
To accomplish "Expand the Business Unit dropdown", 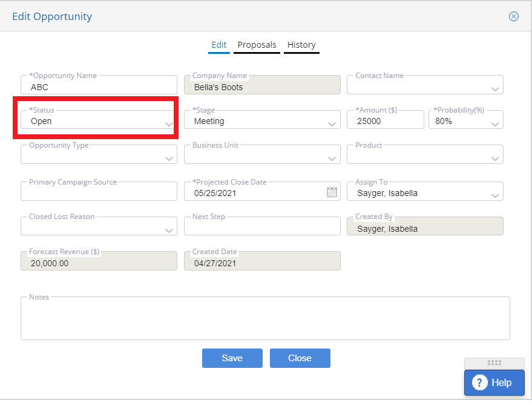I will click(x=262, y=154).
